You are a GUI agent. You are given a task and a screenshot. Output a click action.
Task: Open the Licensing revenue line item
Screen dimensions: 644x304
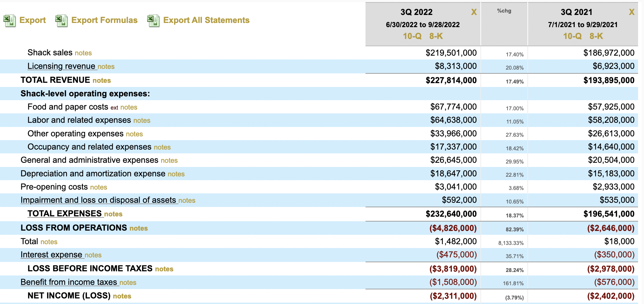coord(61,66)
